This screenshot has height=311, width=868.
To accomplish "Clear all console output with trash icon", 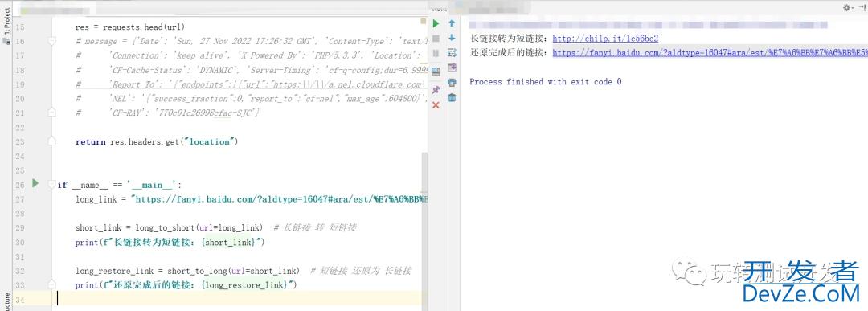I will pos(452,97).
